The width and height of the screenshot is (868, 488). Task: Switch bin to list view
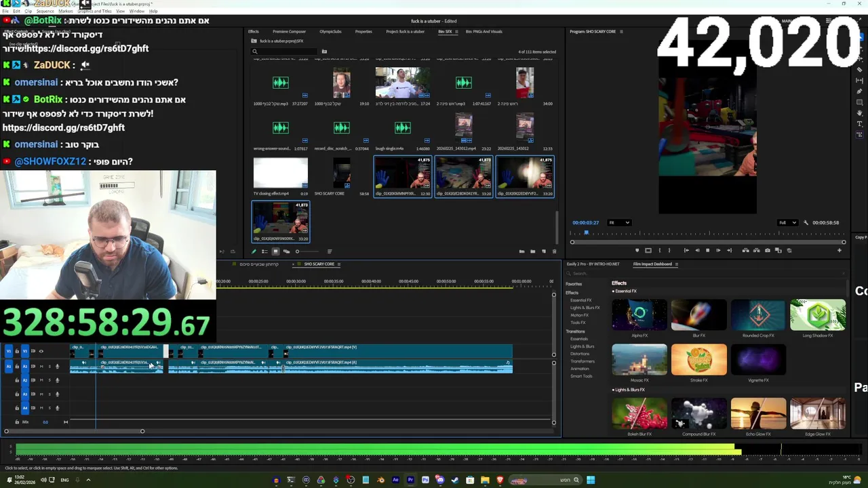pos(264,251)
